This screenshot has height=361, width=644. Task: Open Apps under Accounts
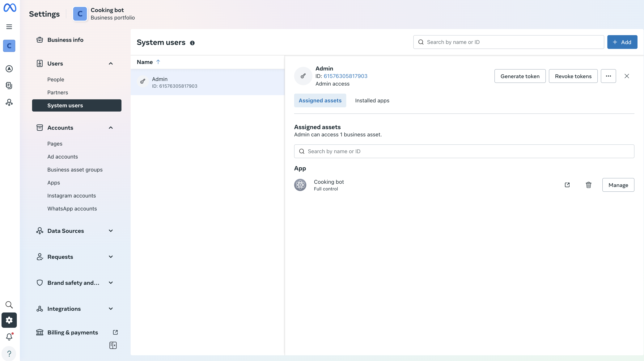pyautogui.click(x=54, y=183)
